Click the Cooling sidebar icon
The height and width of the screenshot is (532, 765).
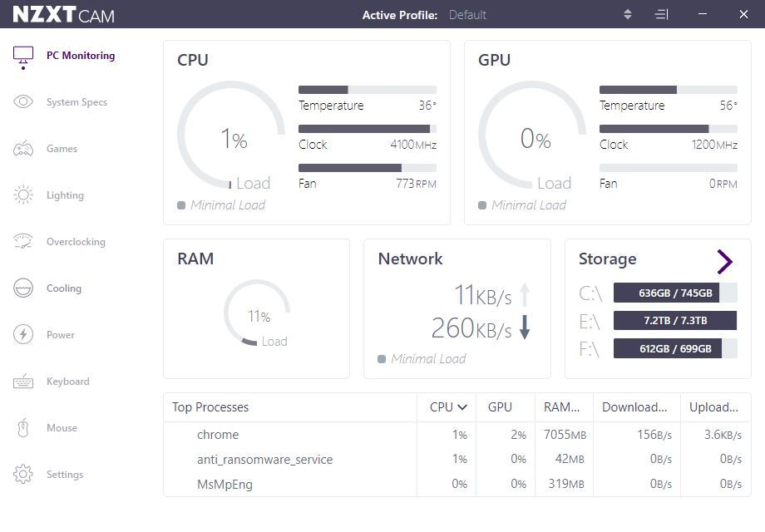pos(23,288)
